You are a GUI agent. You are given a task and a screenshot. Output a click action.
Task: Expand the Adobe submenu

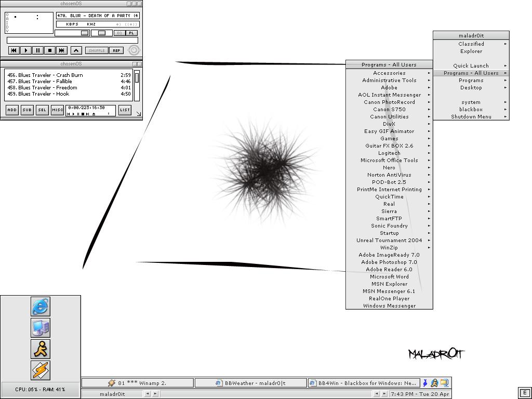coord(389,87)
